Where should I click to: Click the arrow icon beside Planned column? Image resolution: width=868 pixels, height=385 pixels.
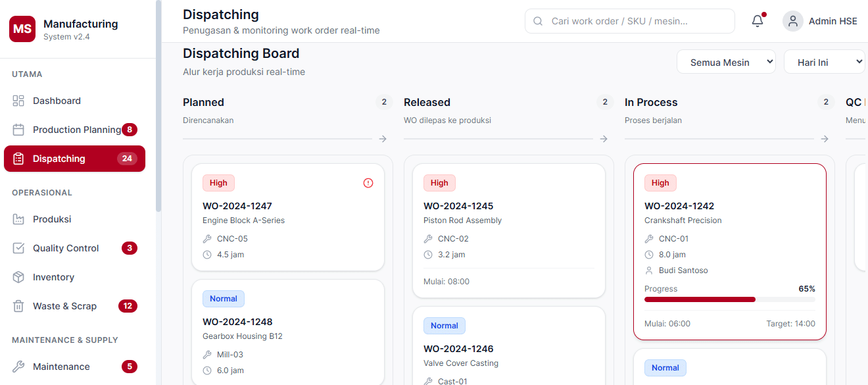[x=383, y=139]
